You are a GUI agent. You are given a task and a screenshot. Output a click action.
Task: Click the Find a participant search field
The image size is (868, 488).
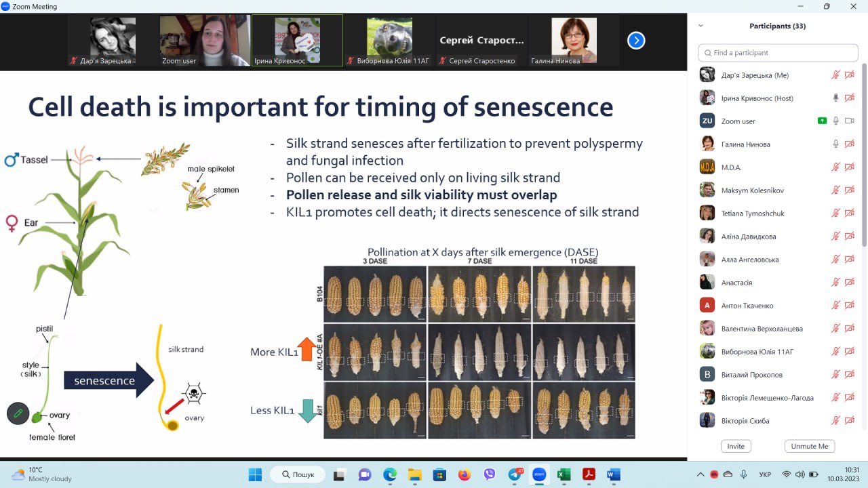pos(778,53)
